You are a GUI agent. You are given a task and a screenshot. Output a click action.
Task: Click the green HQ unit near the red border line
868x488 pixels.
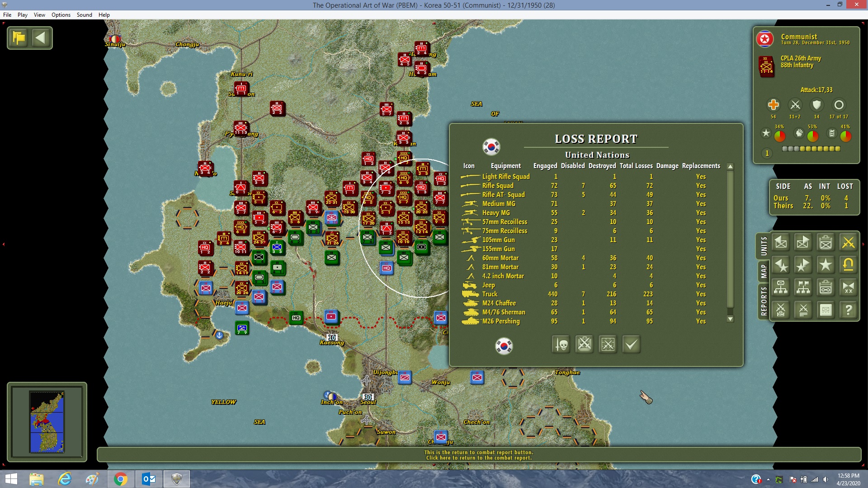coord(296,318)
